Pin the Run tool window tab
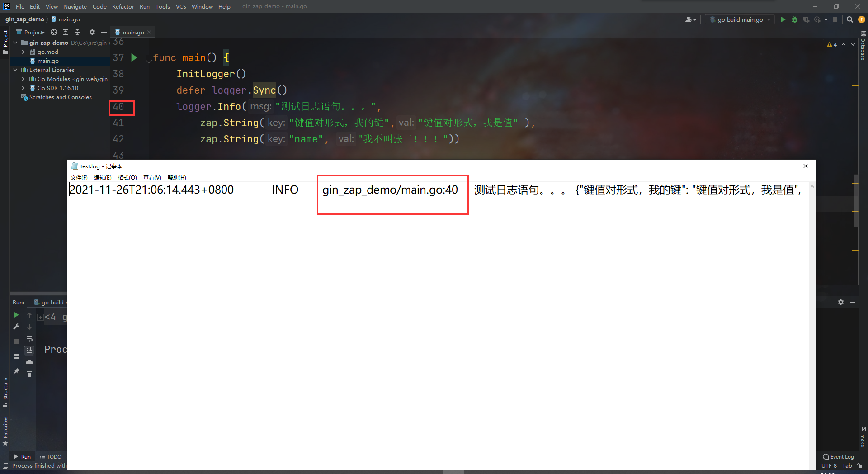The image size is (868, 474). [16, 370]
